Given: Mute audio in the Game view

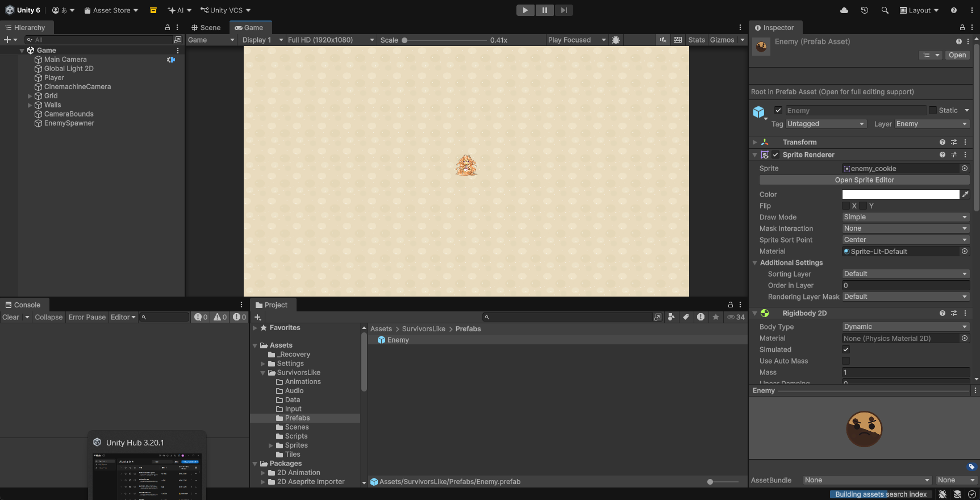Looking at the screenshot, I should (x=663, y=40).
